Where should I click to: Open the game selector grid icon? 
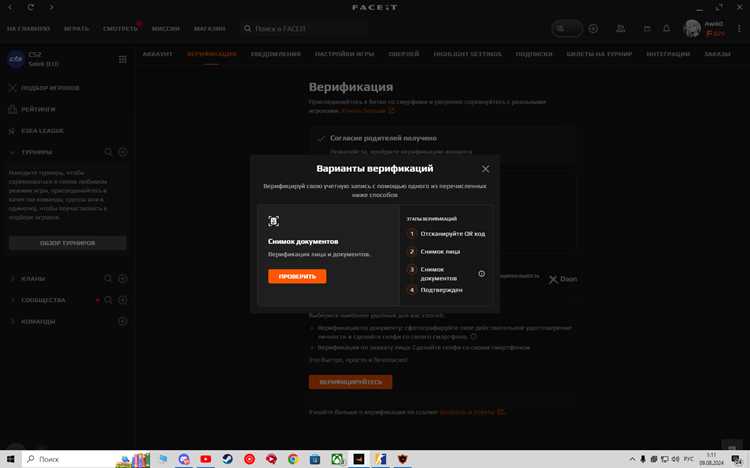click(x=122, y=59)
